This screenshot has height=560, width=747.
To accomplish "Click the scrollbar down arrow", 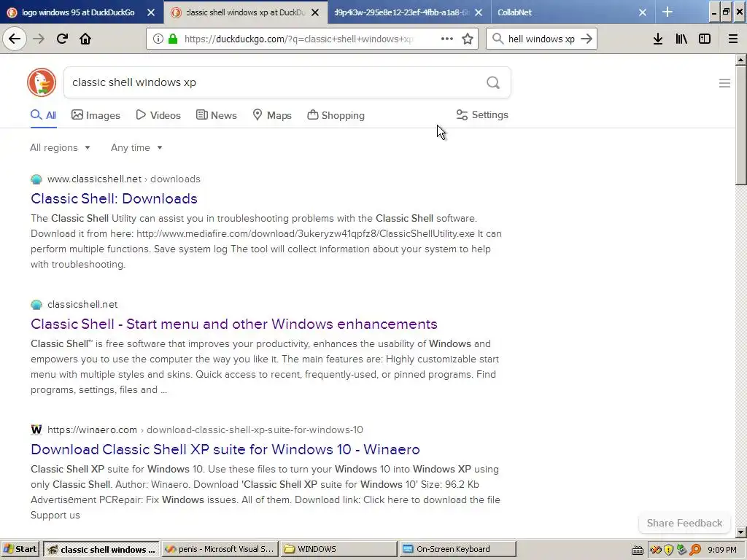I will click(x=740, y=532).
